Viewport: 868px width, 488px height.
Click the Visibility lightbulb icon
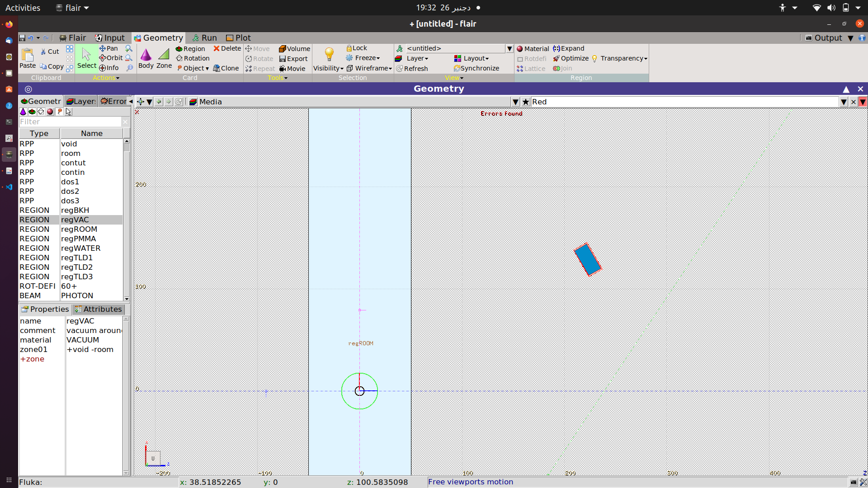point(329,54)
